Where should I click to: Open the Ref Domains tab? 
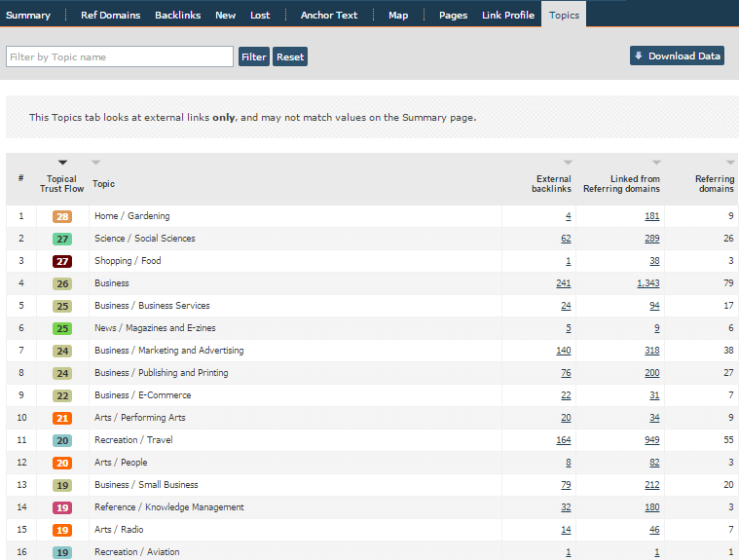(110, 15)
